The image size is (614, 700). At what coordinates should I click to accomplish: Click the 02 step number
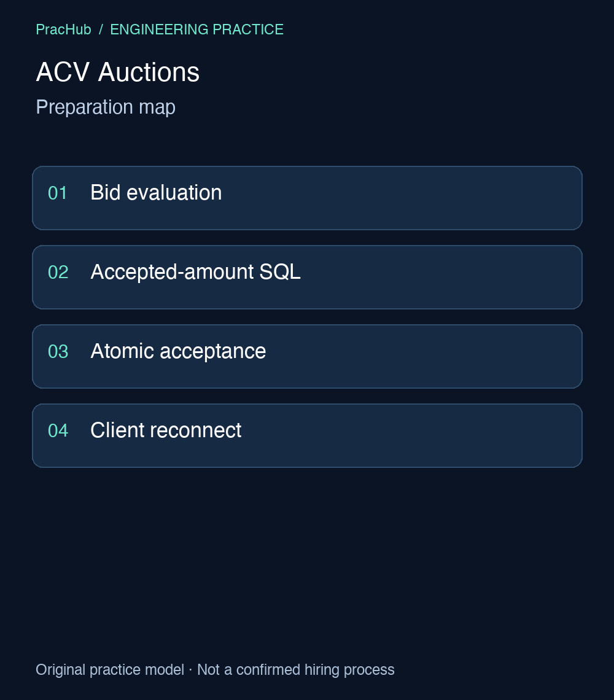tap(58, 272)
